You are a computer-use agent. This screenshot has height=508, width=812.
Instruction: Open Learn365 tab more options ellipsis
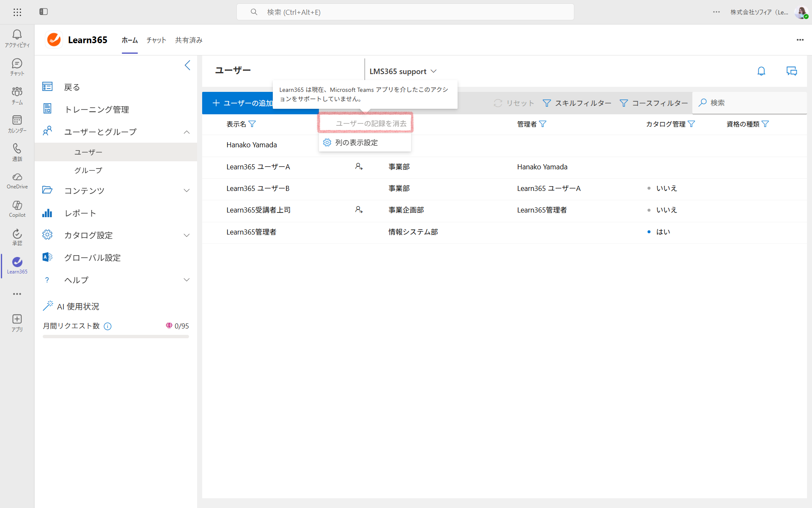[800, 40]
